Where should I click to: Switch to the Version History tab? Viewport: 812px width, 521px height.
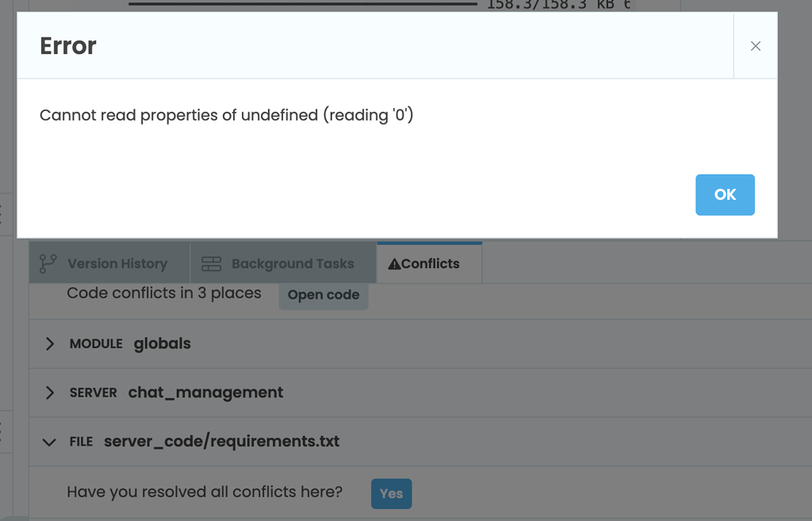117,263
